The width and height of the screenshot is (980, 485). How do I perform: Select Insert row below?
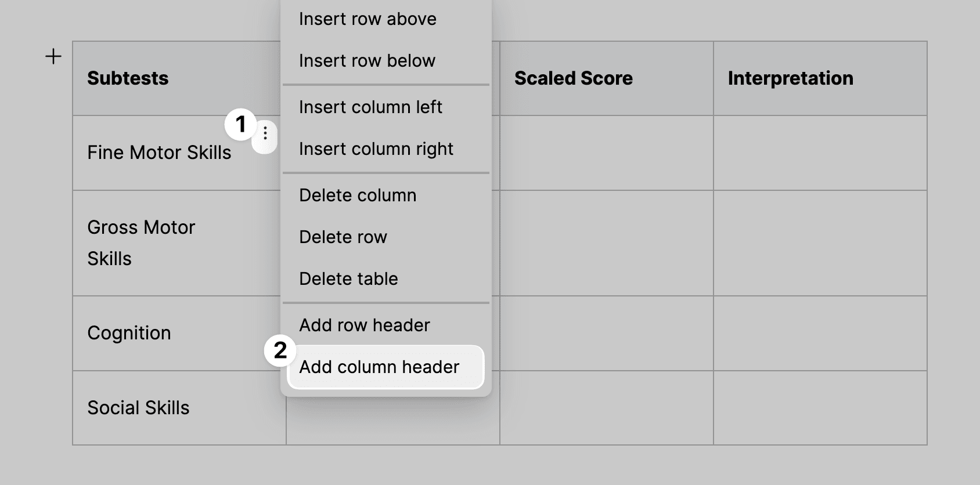[367, 60]
